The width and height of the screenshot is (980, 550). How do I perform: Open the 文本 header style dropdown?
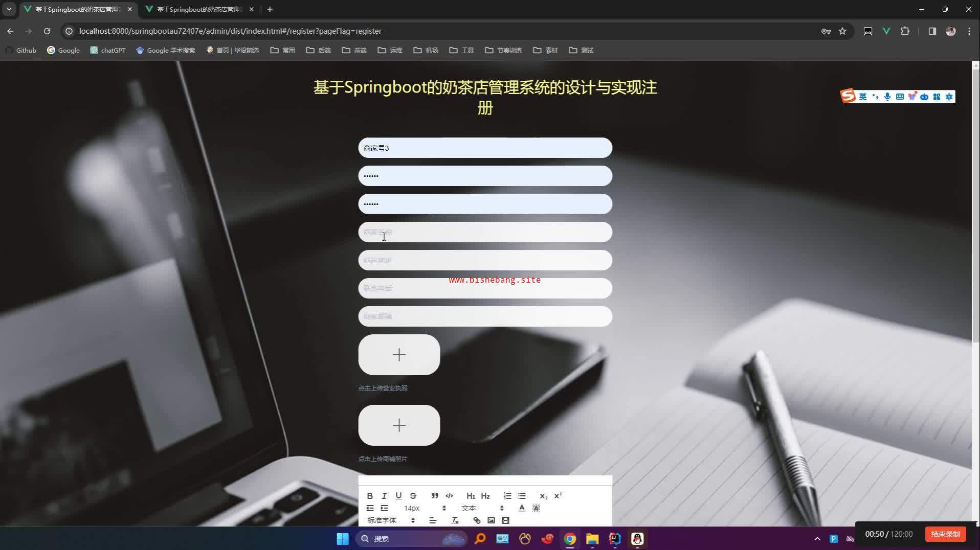point(482,508)
